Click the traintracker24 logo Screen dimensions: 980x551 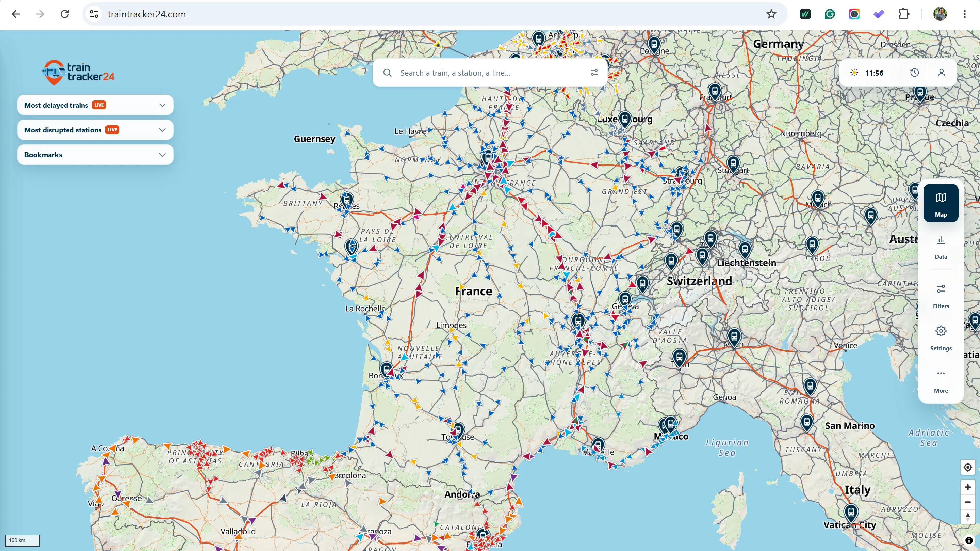(x=78, y=72)
